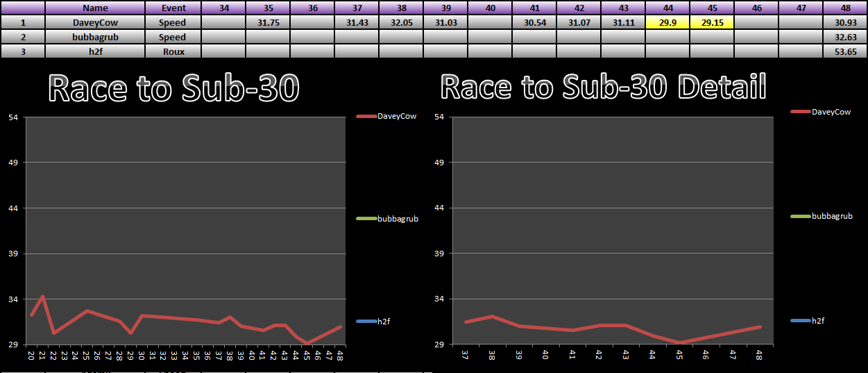The width and height of the screenshot is (868, 373).
Task: Select the Roux event cell
Action: [173, 51]
